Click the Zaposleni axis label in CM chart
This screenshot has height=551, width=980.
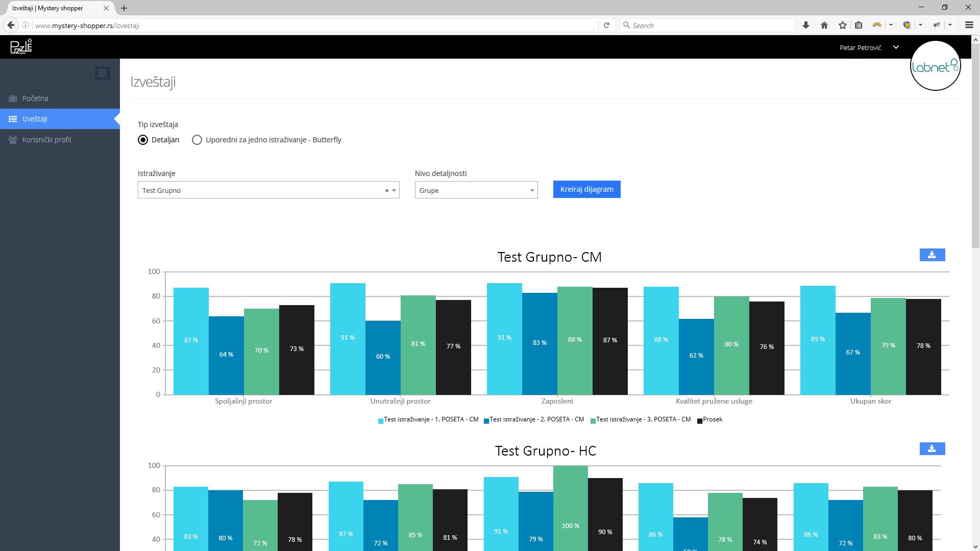557,401
